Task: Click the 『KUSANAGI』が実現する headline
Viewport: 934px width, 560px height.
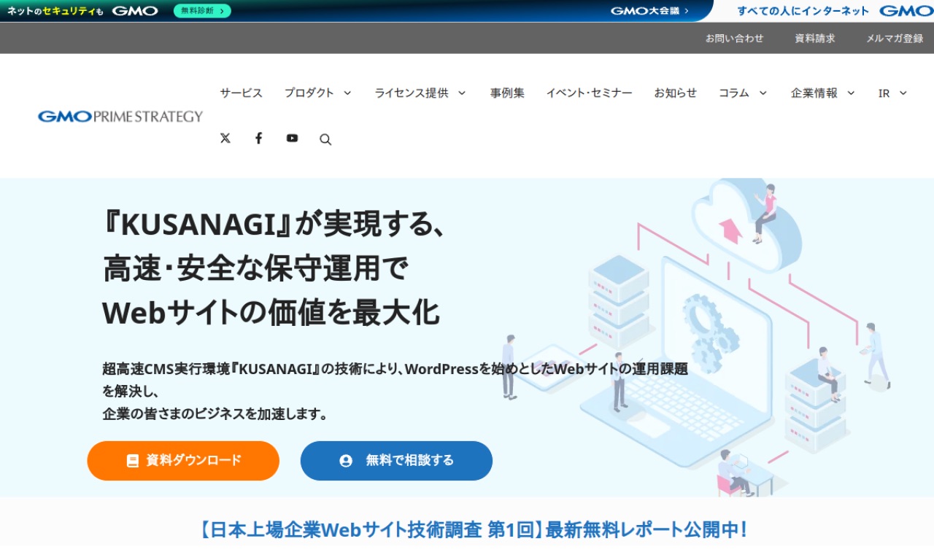Action: click(x=273, y=225)
